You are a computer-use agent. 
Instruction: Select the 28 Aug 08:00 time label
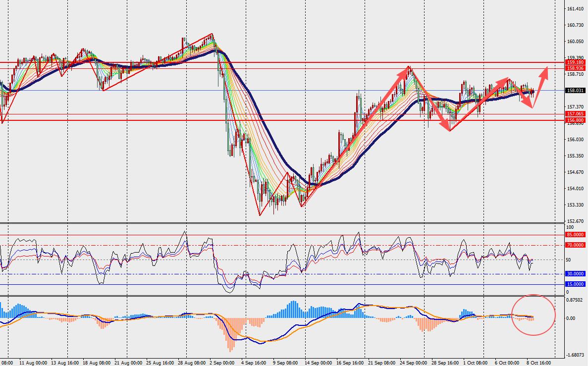click(x=192, y=363)
